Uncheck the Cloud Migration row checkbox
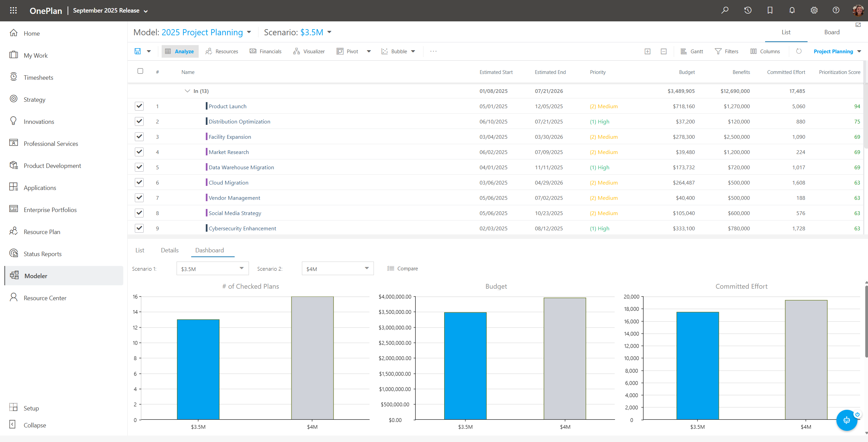Viewport: 868px width, 442px height. click(x=139, y=182)
